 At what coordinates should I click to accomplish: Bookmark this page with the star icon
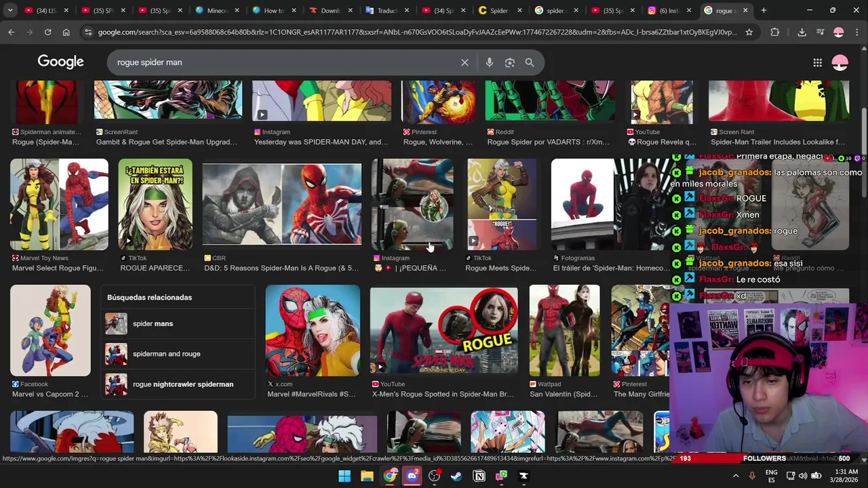point(749,32)
